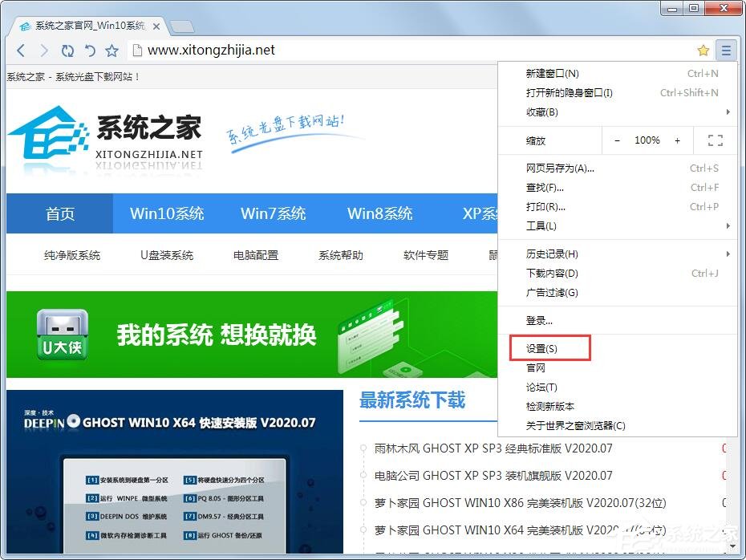
Task: Open the hamburger menu icon
Action: coord(727,50)
